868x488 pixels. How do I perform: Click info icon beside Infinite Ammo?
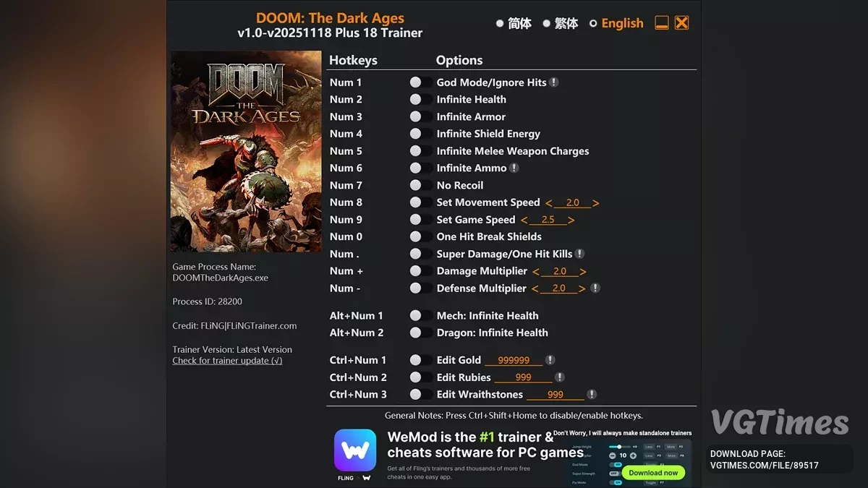coord(514,168)
